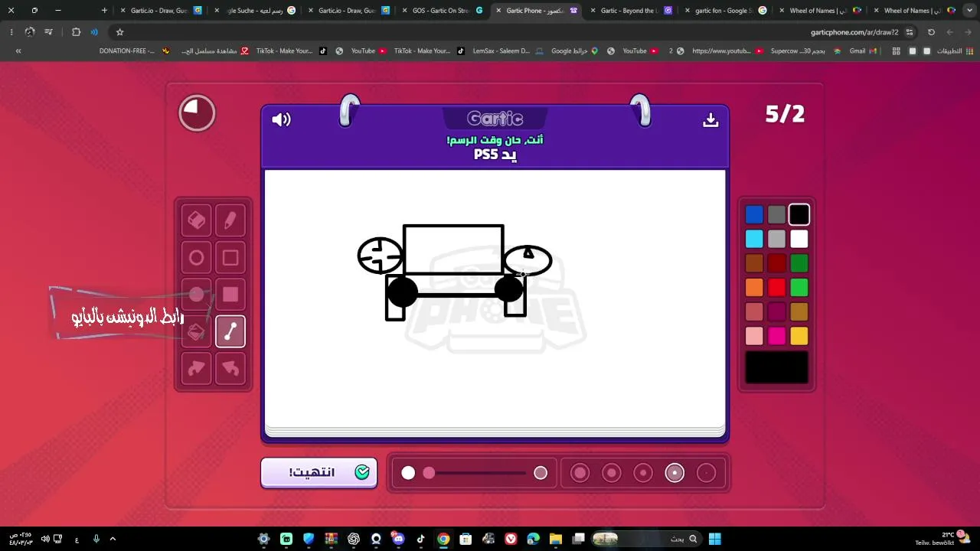Open the Google خرائط bookmark
Screen dimensions: 980x551
click(x=574, y=51)
